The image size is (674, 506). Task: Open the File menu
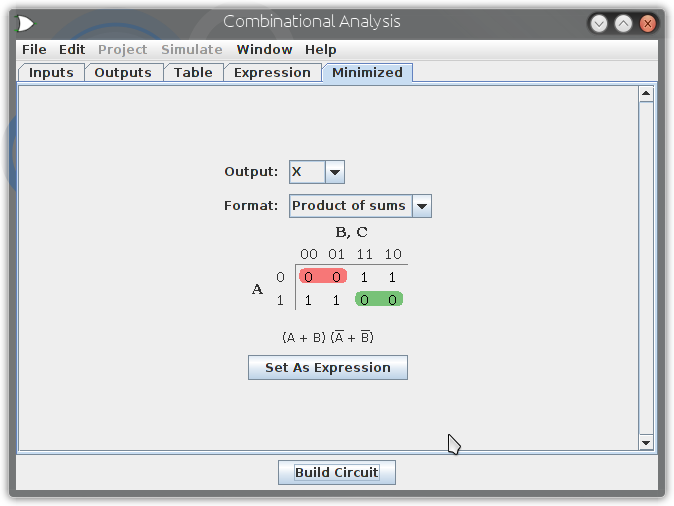34,49
